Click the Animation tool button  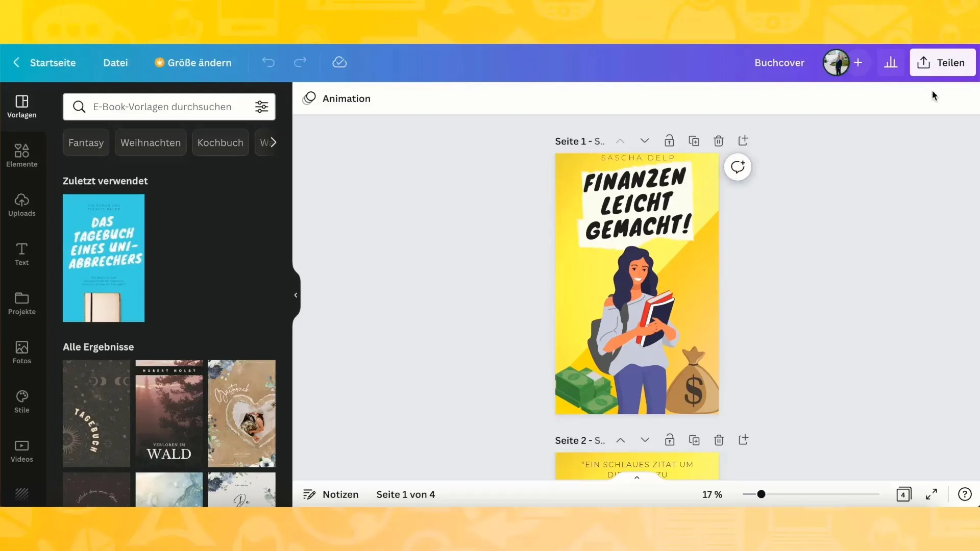336,98
